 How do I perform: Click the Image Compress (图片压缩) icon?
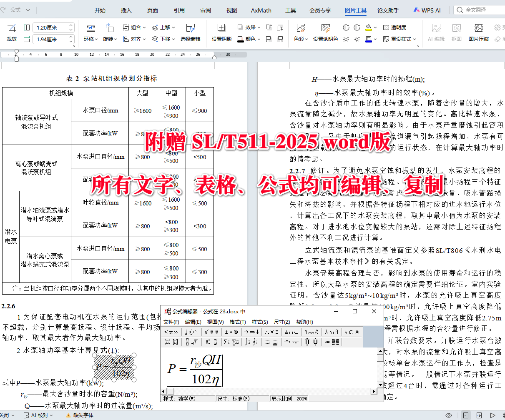point(478,28)
